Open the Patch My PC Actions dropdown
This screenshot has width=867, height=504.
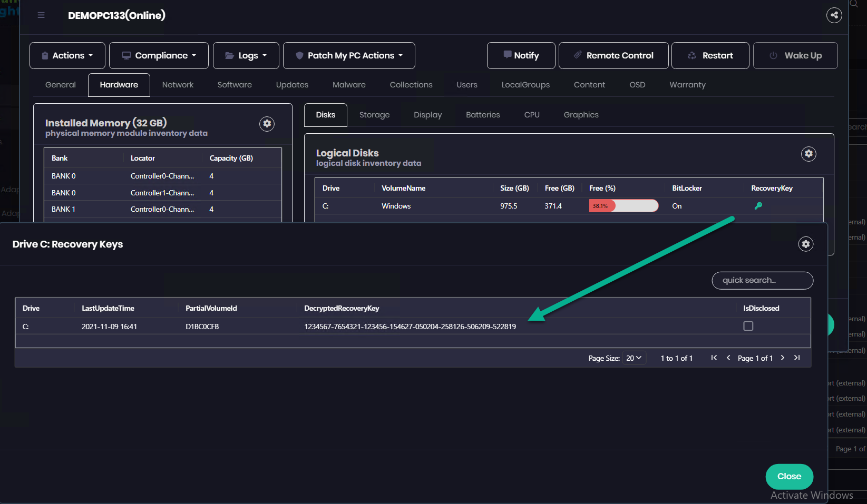coord(349,56)
